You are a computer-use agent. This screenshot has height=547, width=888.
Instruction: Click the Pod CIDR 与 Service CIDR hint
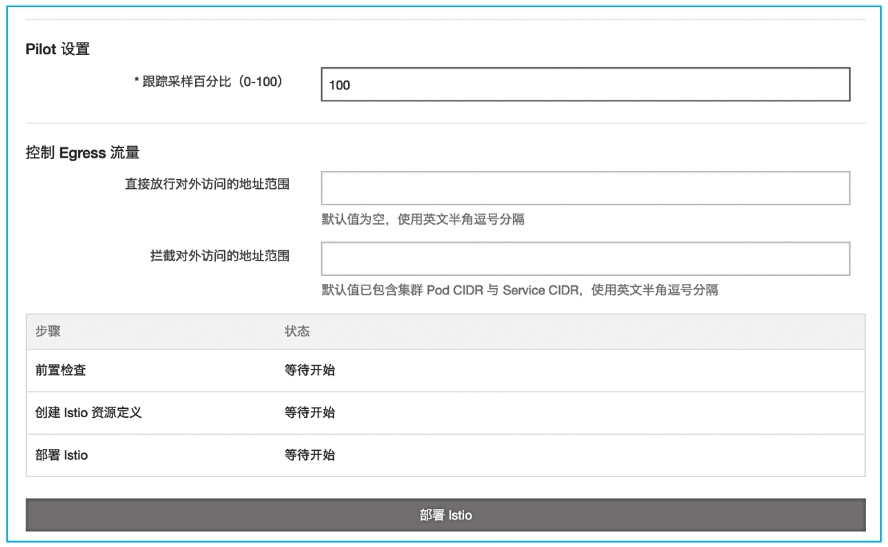click(x=519, y=290)
